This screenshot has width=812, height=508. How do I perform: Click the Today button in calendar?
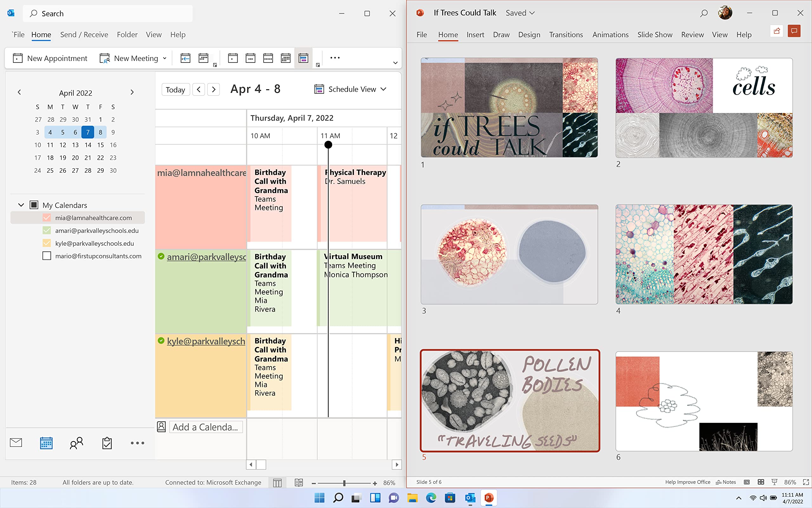[175, 90]
